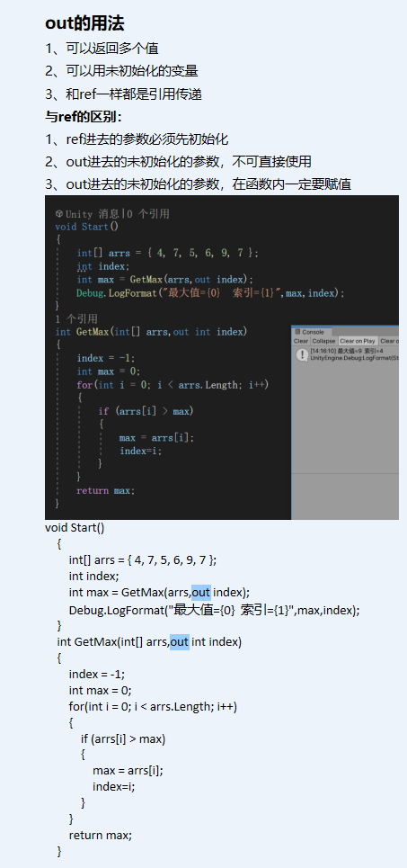Click the Console's horizontal detail pane divider
This screenshot has height=868, width=407.
tap(345, 474)
